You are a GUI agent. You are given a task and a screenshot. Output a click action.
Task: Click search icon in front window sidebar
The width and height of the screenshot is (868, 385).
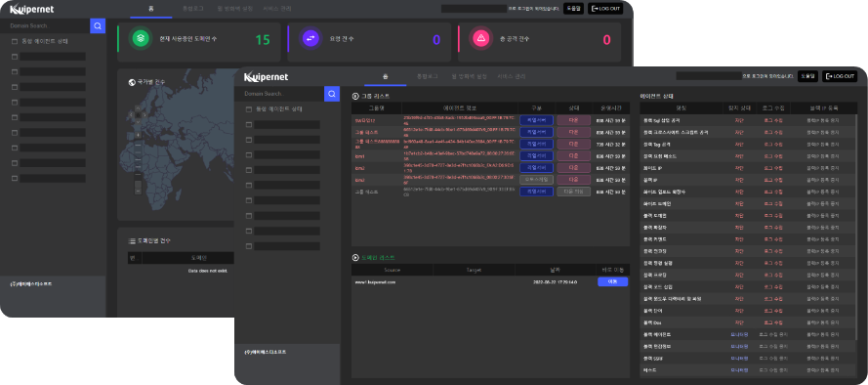tap(332, 94)
